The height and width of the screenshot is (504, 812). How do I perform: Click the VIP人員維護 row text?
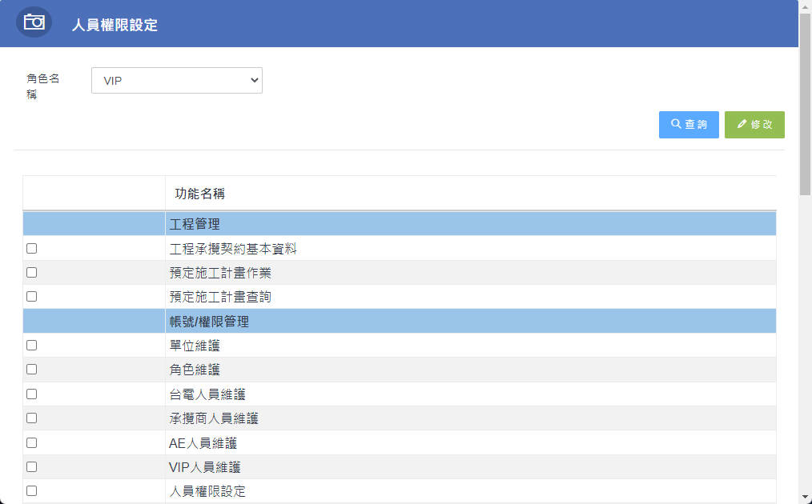coord(205,467)
